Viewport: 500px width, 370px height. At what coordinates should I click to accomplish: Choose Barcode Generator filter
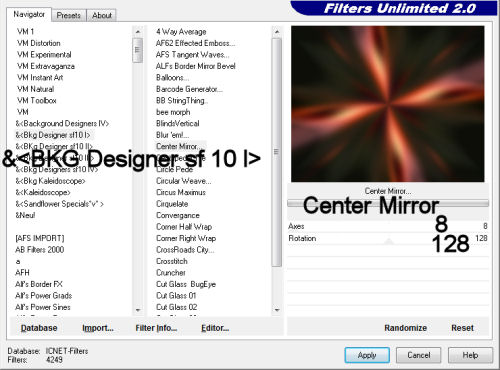(189, 89)
